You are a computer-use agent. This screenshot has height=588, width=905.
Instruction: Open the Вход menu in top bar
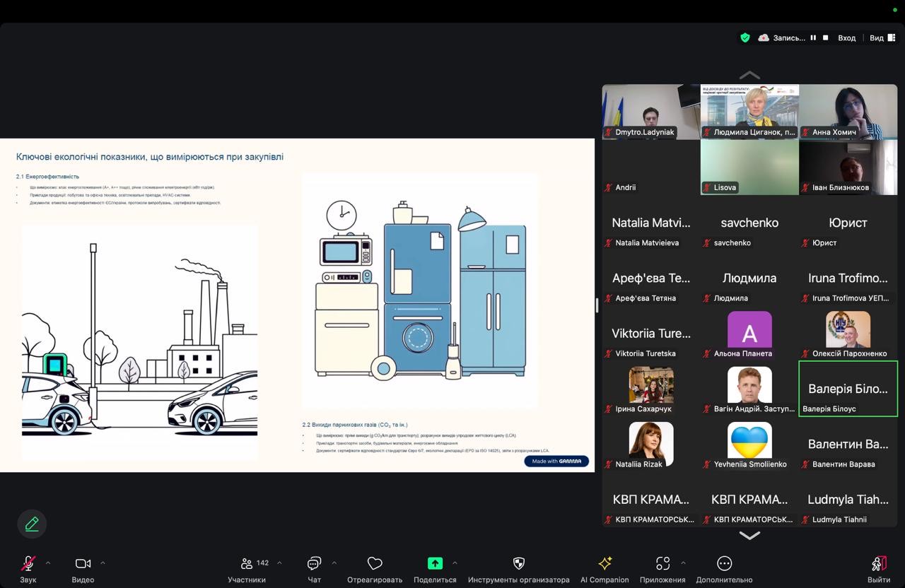[x=846, y=38]
